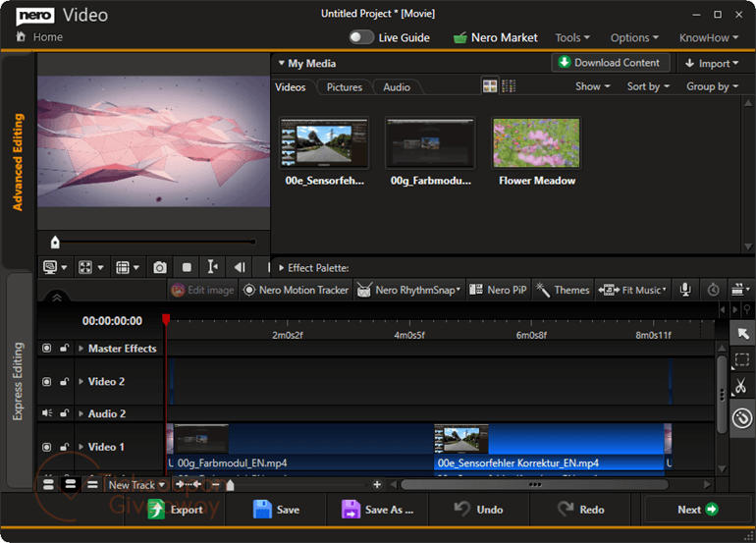Toggle visibility of Video 1 track

click(46, 447)
